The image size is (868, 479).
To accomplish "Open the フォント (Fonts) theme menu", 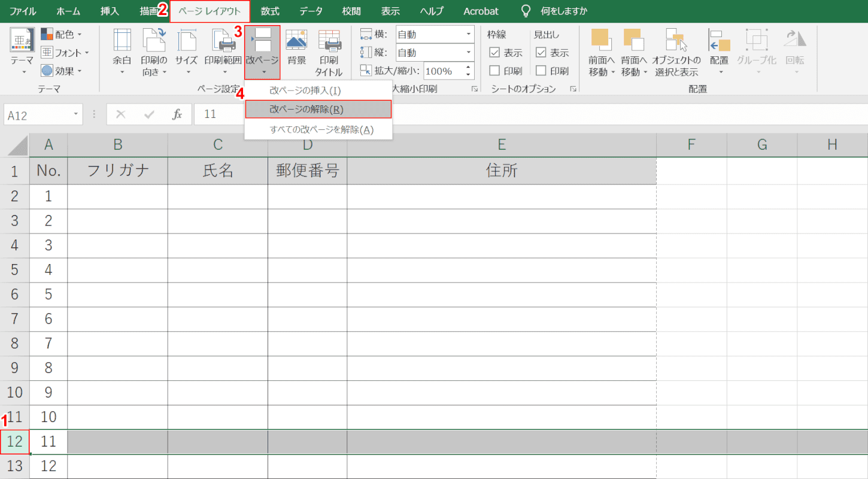I will 65,53.
